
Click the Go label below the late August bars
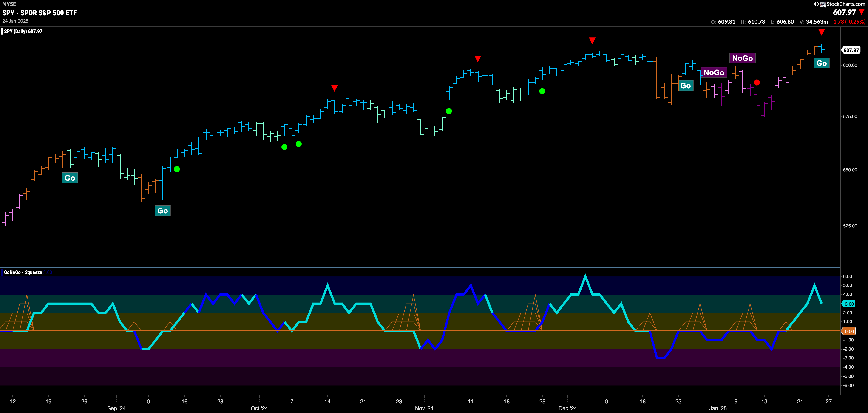70,178
